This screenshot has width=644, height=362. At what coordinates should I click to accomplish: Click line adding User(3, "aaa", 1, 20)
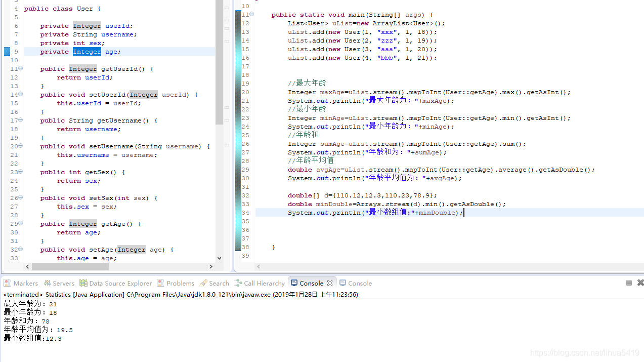point(362,49)
